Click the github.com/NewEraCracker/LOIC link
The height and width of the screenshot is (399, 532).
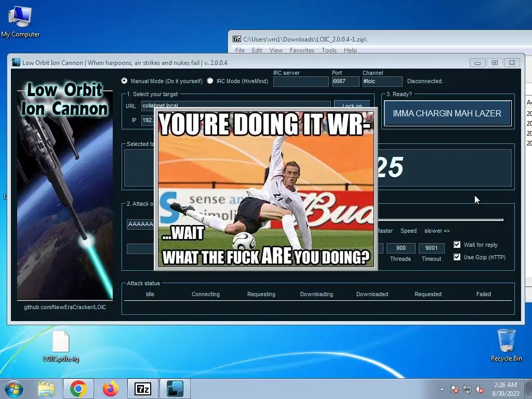(65, 307)
